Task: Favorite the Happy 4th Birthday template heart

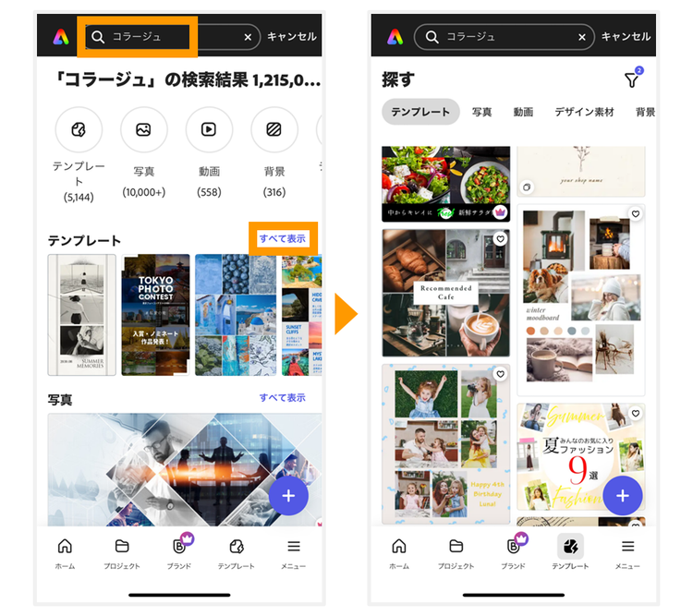Action: tap(500, 374)
